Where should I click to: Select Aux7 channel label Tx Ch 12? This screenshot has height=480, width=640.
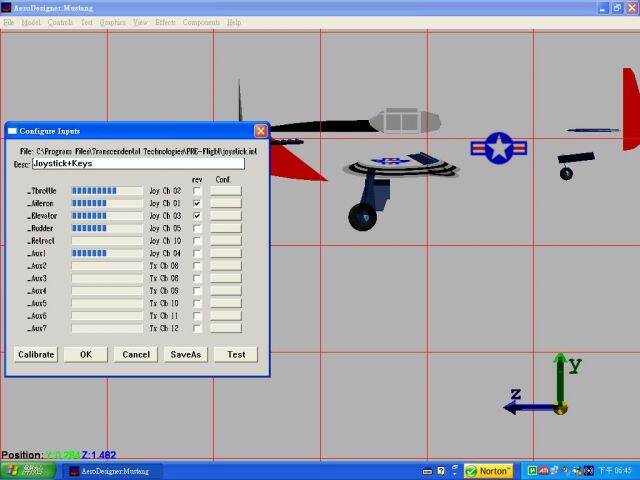pyautogui.click(x=164, y=329)
